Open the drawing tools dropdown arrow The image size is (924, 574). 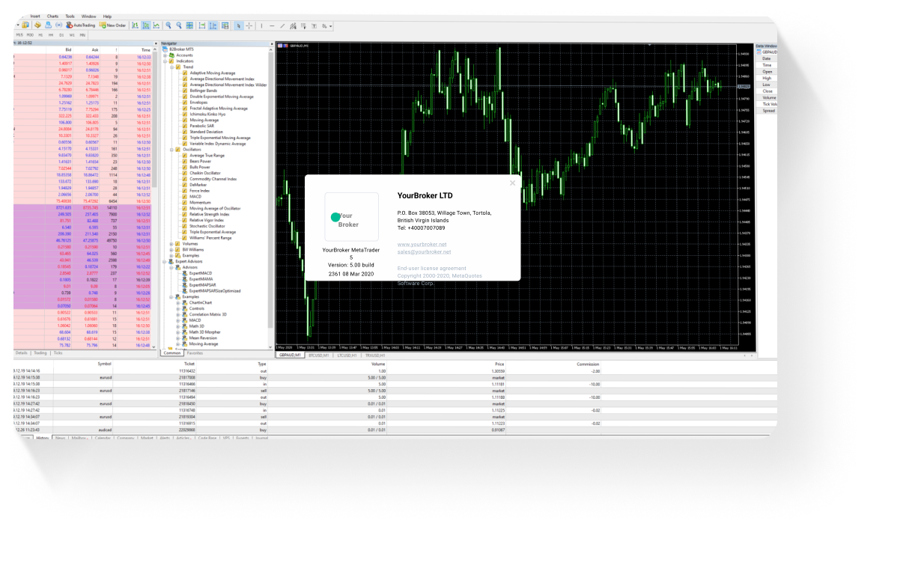point(331,25)
